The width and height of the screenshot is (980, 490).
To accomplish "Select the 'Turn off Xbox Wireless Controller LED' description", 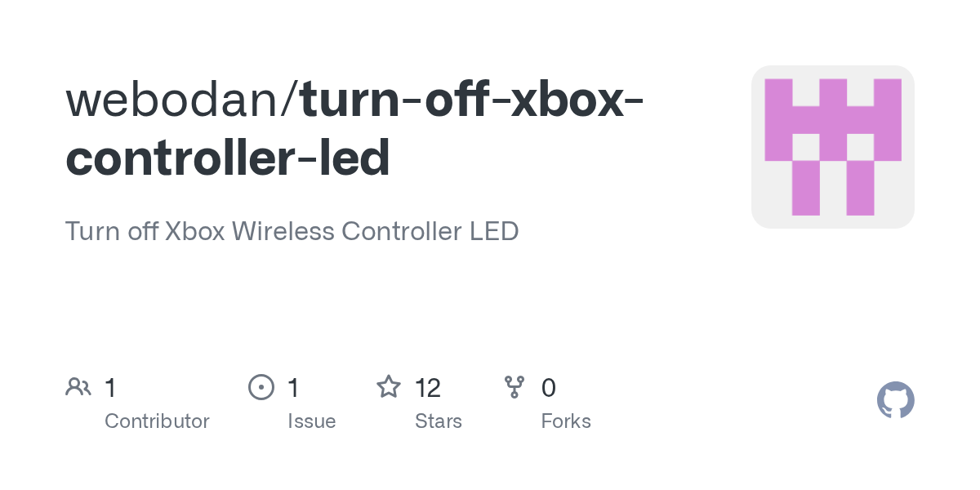I will coord(292,231).
